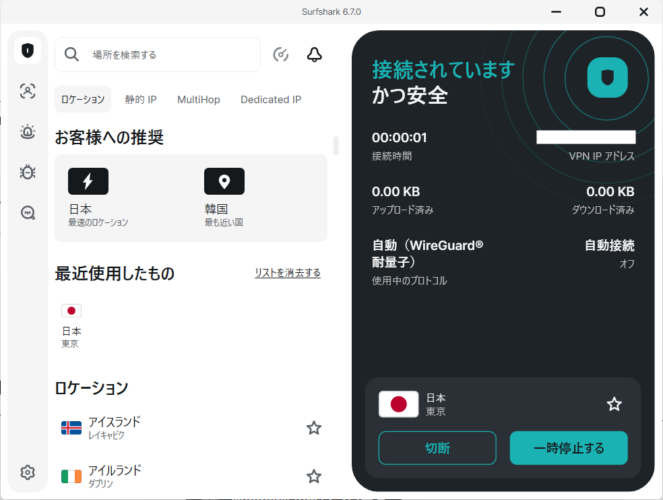This screenshot has height=500, width=663.
Task: Switch to the ロケーション tab
Action: pyautogui.click(x=83, y=99)
